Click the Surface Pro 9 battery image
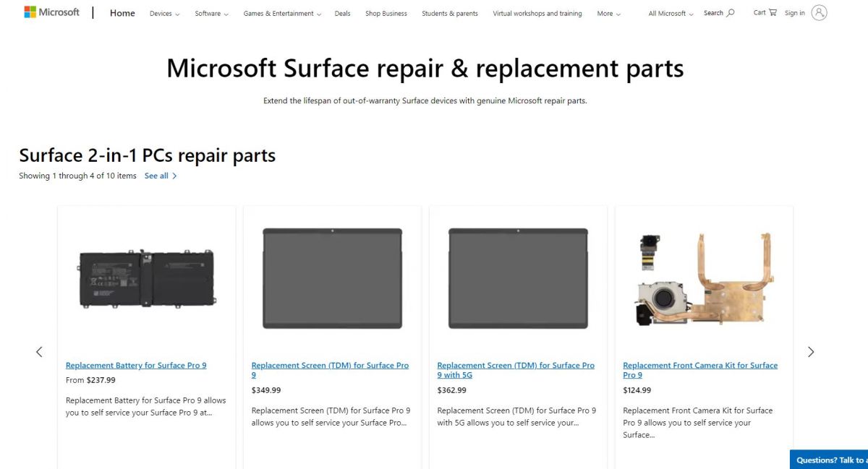 pos(147,278)
